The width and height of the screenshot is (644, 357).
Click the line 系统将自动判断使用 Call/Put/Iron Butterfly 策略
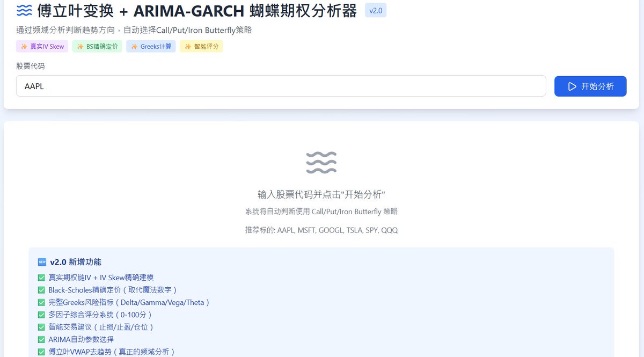[x=321, y=212]
